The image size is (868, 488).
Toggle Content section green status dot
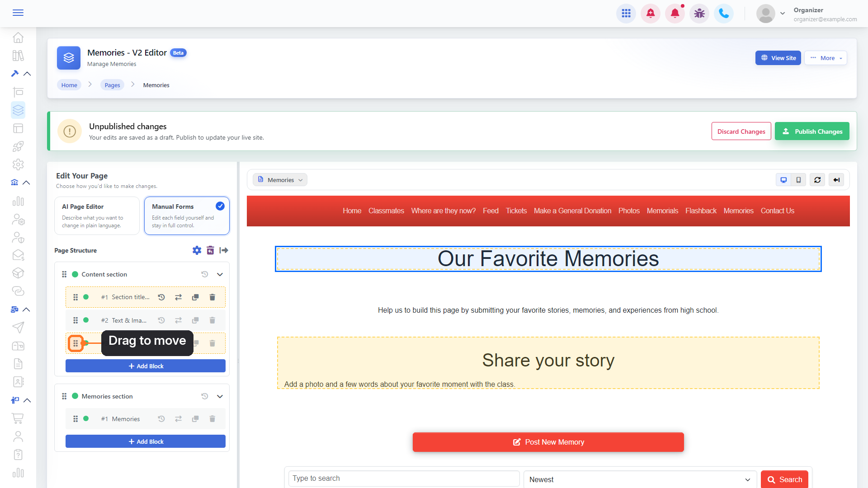pyautogui.click(x=75, y=274)
